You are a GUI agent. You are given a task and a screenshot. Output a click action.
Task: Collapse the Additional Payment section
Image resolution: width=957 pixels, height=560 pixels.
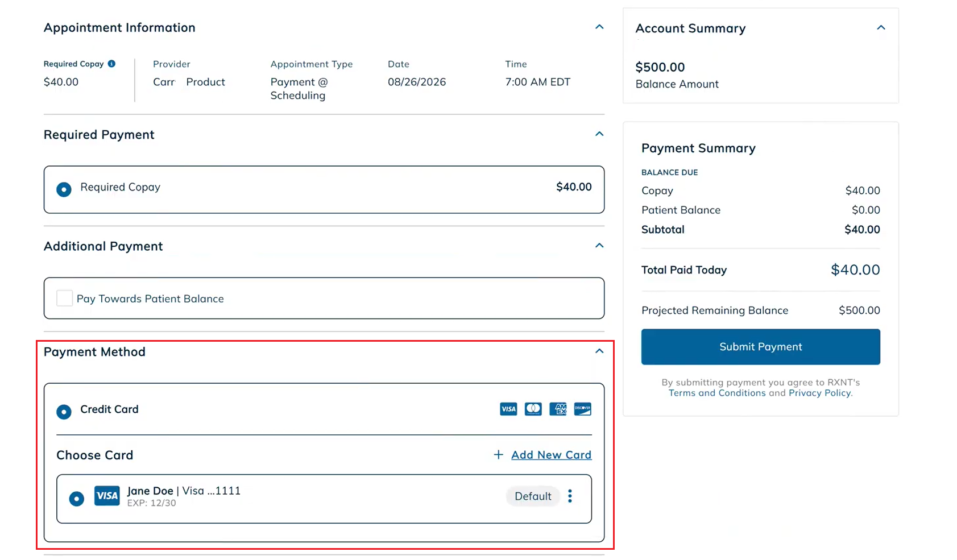coord(599,245)
